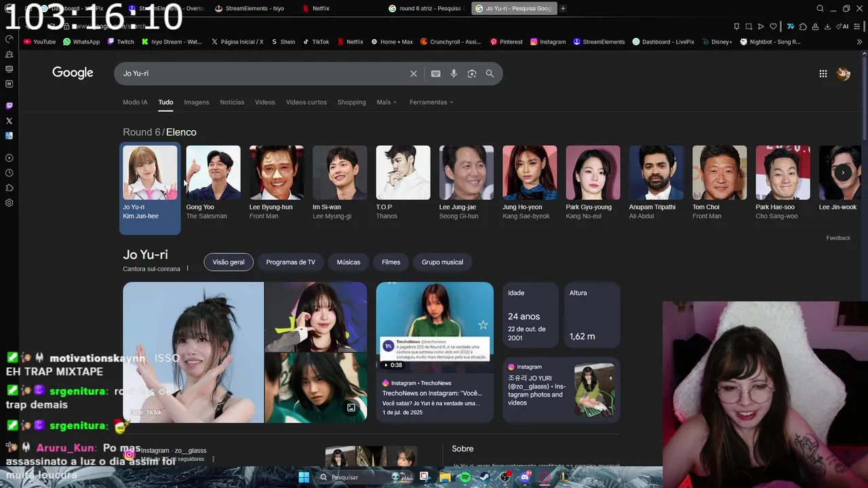Open options menu beside Cantora sul-coreana

(x=188, y=268)
